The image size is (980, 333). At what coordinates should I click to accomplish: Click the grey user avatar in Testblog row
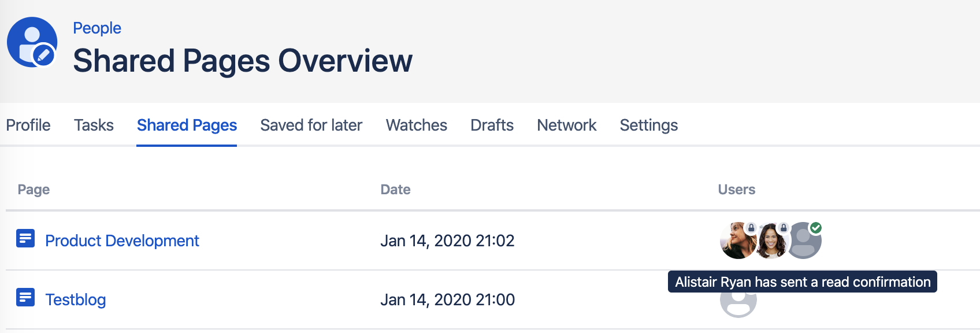pos(738,303)
